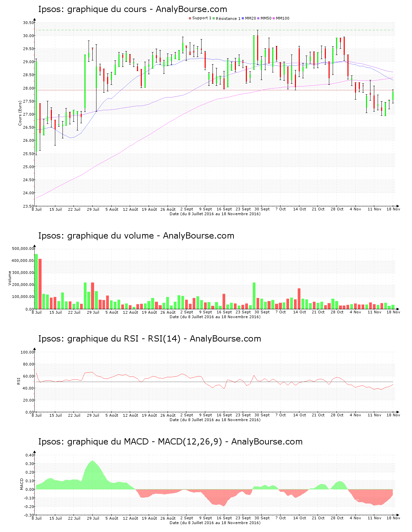This screenshot has width=412, height=532.
Task: Click the '200,000.00' volume axis value
Action: 23,285
